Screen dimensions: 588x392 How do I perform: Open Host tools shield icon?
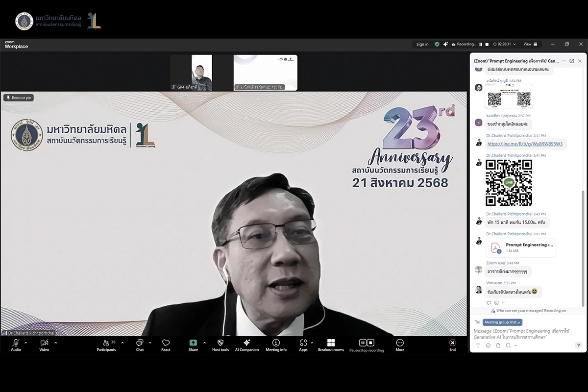(220, 343)
